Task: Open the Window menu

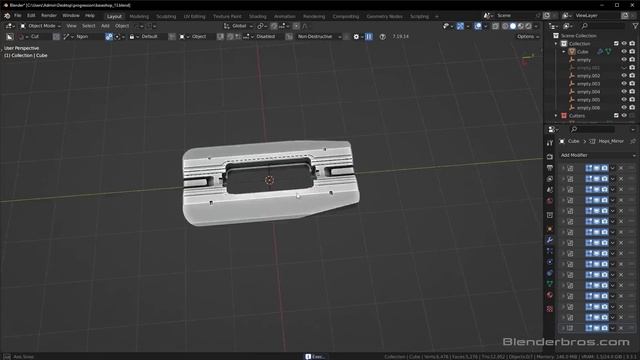Action: coord(71,16)
